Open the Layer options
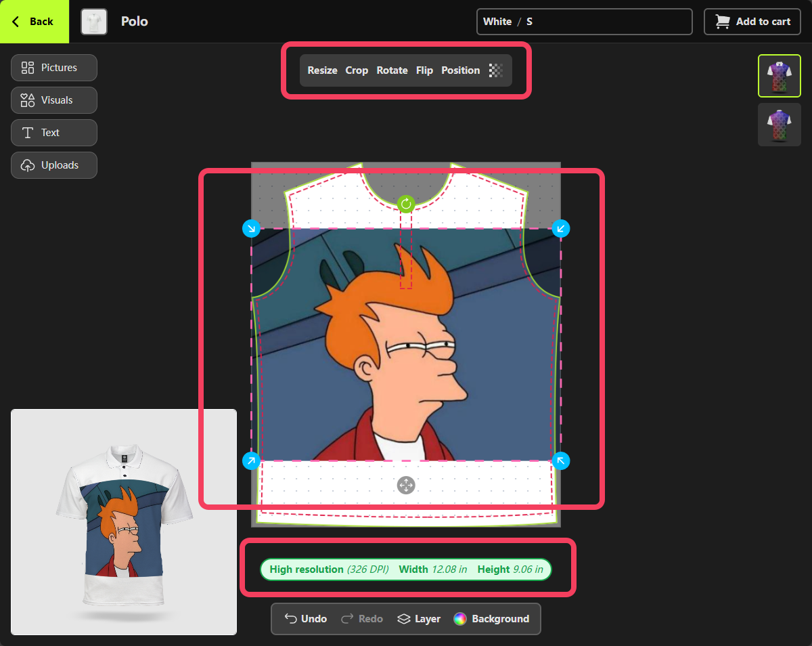812x646 pixels. tap(418, 619)
